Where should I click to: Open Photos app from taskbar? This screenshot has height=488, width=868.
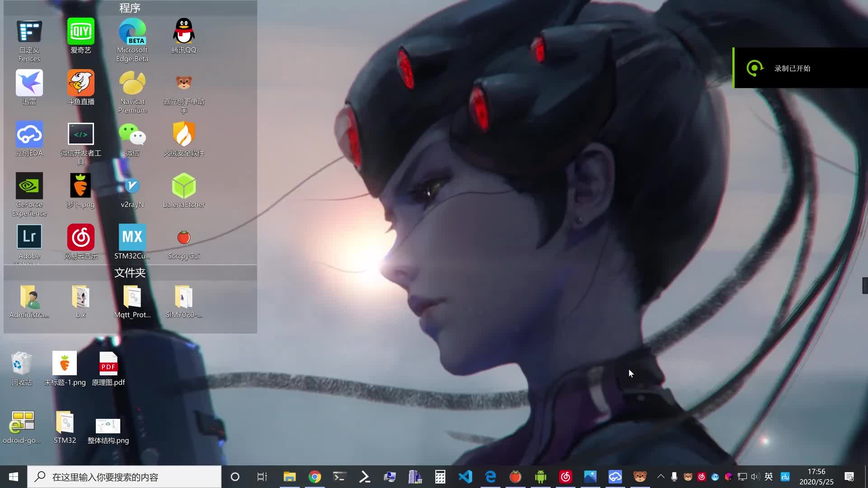(x=590, y=477)
